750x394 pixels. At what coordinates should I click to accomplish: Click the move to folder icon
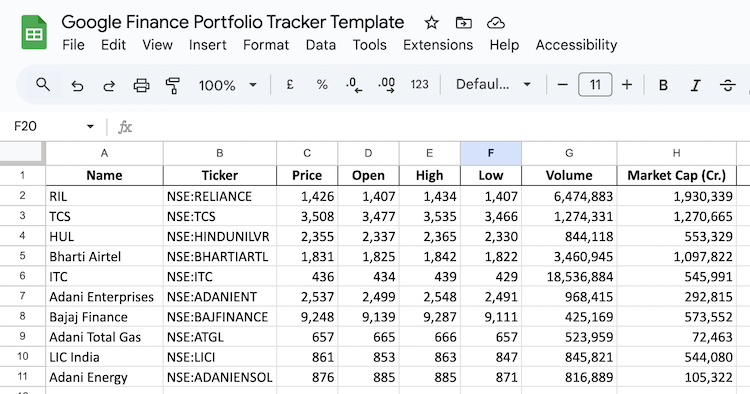tap(463, 22)
